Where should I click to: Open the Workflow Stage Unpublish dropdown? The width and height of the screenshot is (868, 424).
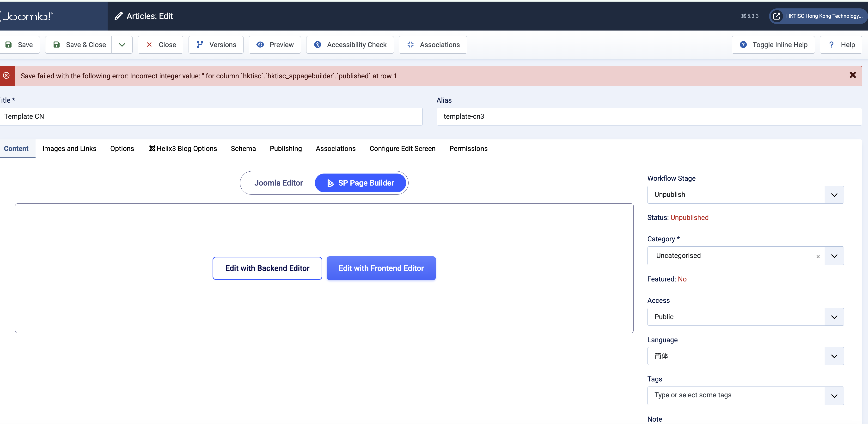745,195
